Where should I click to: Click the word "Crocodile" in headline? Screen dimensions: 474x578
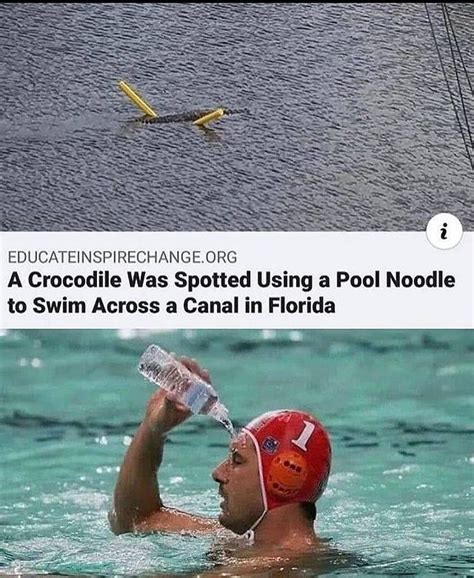75,280
